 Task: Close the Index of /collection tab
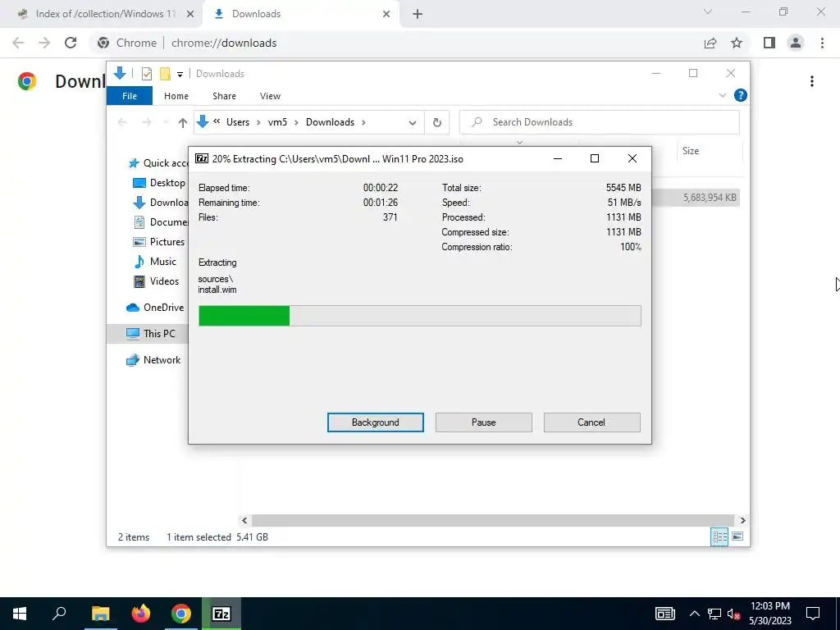(x=190, y=14)
